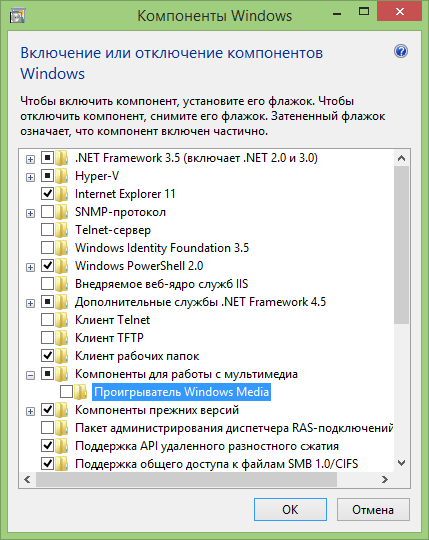Expand Компоненты прежних версий node
Image resolution: width=429 pixels, height=540 pixels.
(31, 412)
